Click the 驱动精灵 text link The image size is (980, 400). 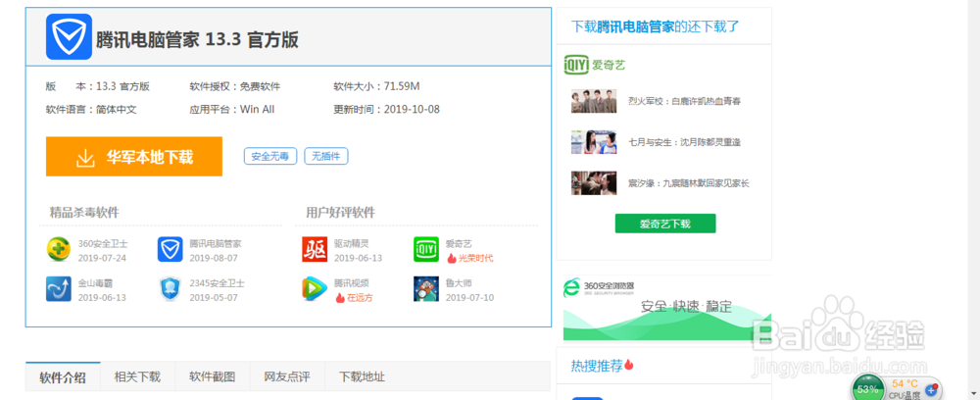[x=351, y=244]
